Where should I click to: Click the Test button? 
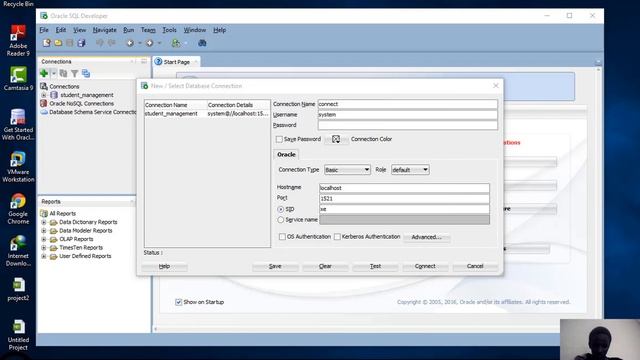(x=376, y=266)
